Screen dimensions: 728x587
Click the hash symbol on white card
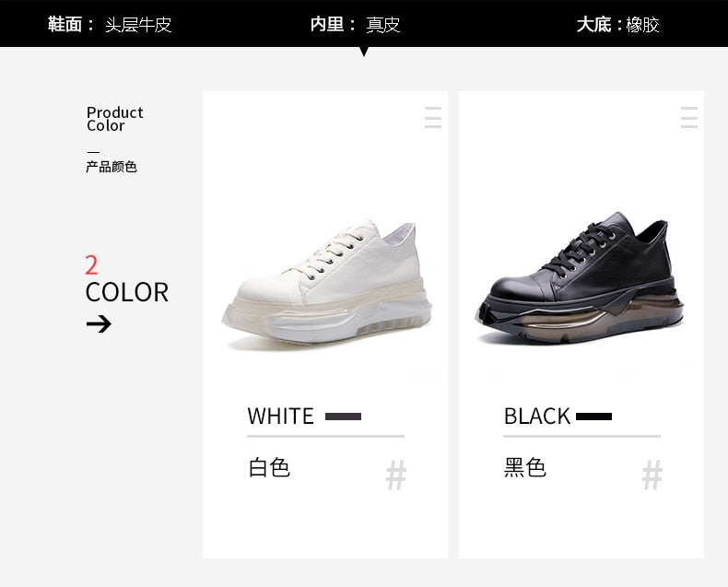click(x=396, y=475)
